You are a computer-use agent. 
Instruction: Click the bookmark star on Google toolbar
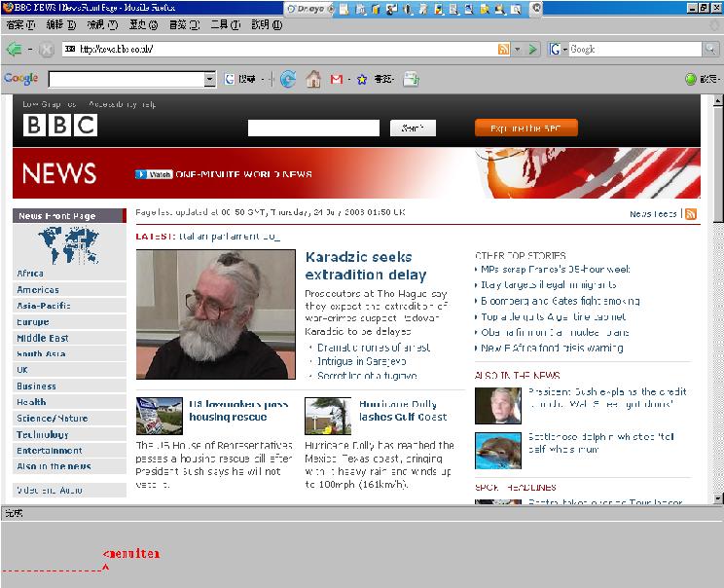(x=362, y=80)
